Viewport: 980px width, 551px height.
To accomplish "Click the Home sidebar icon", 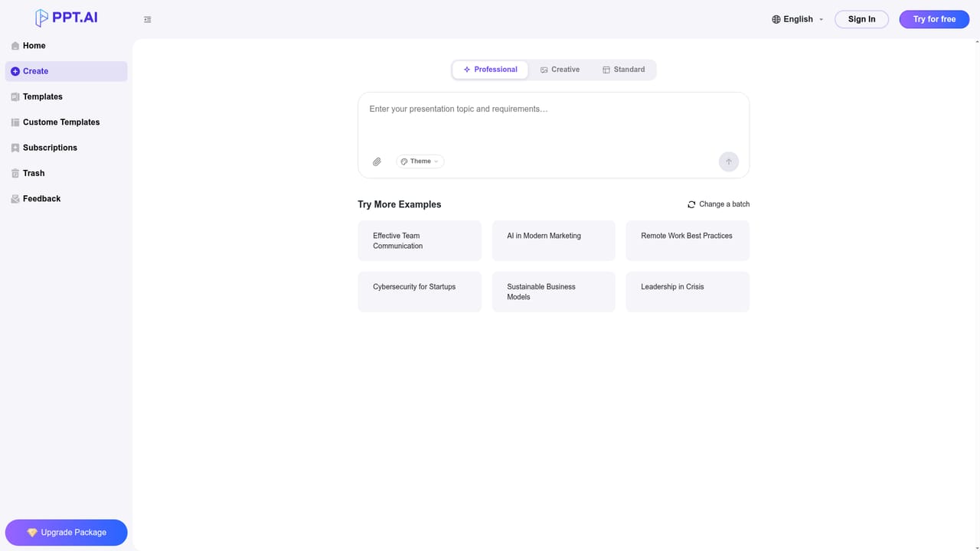I will pyautogui.click(x=15, y=46).
